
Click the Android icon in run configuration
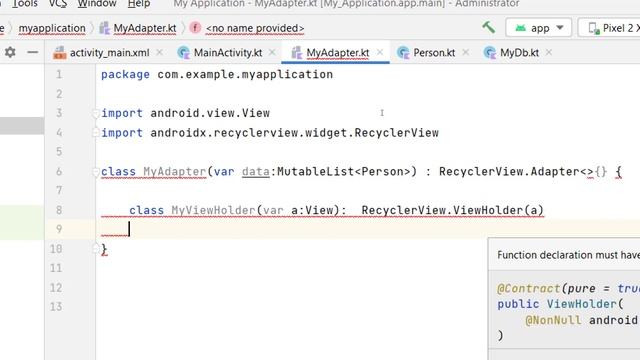520,28
